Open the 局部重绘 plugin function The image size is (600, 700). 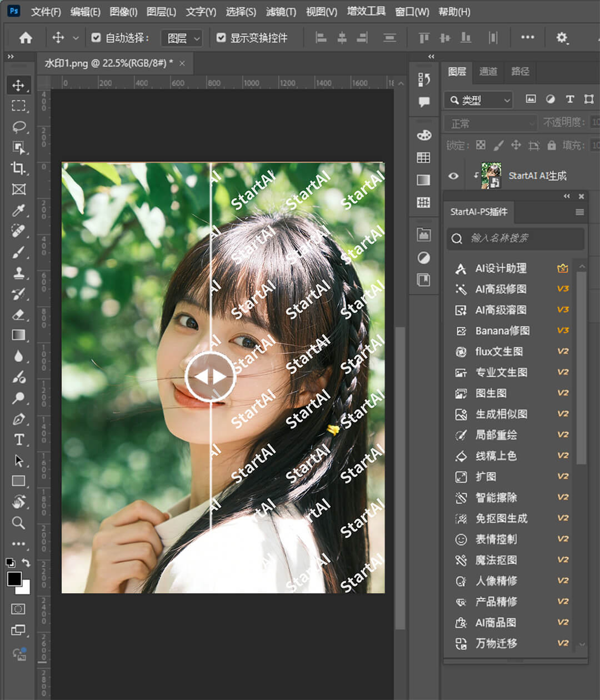(496, 435)
